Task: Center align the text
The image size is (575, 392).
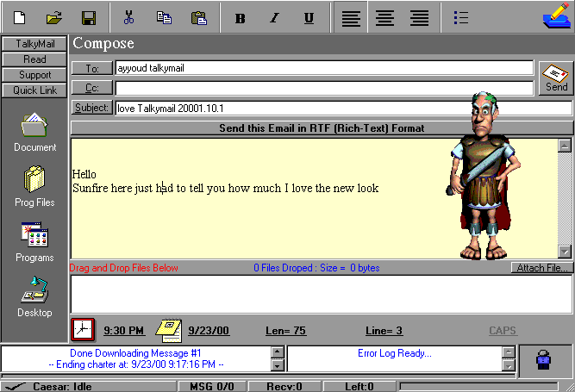Action: tap(385, 17)
